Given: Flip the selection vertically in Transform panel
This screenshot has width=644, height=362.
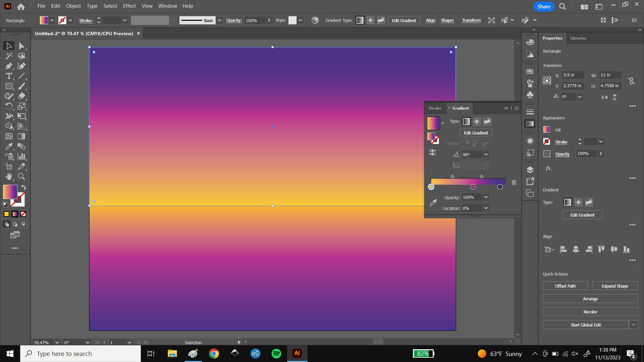Looking at the screenshot, I should 615,97.
